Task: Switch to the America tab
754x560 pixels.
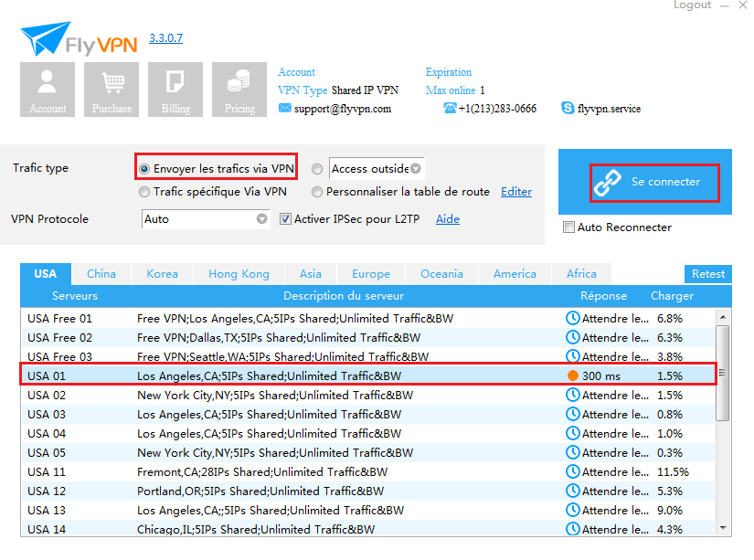Action: (x=515, y=274)
